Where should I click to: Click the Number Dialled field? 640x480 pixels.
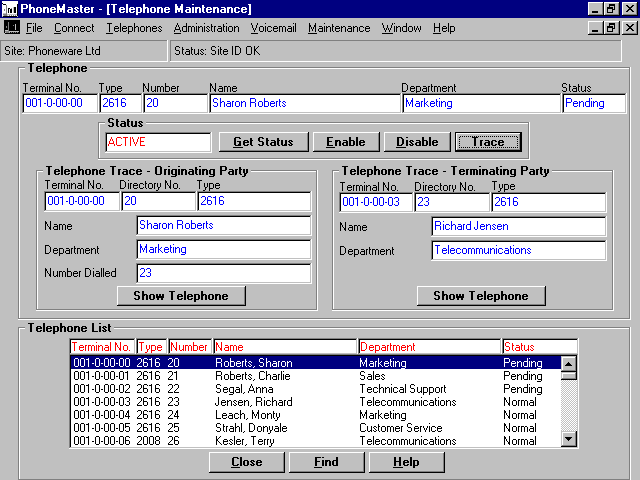tap(224, 273)
